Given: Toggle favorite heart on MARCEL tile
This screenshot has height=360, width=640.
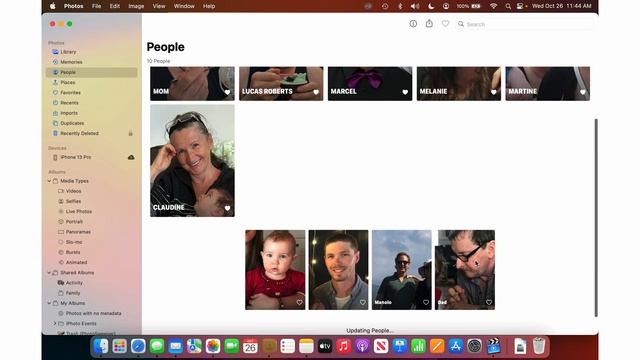Looking at the screenshot, I should tap(405, 92).
